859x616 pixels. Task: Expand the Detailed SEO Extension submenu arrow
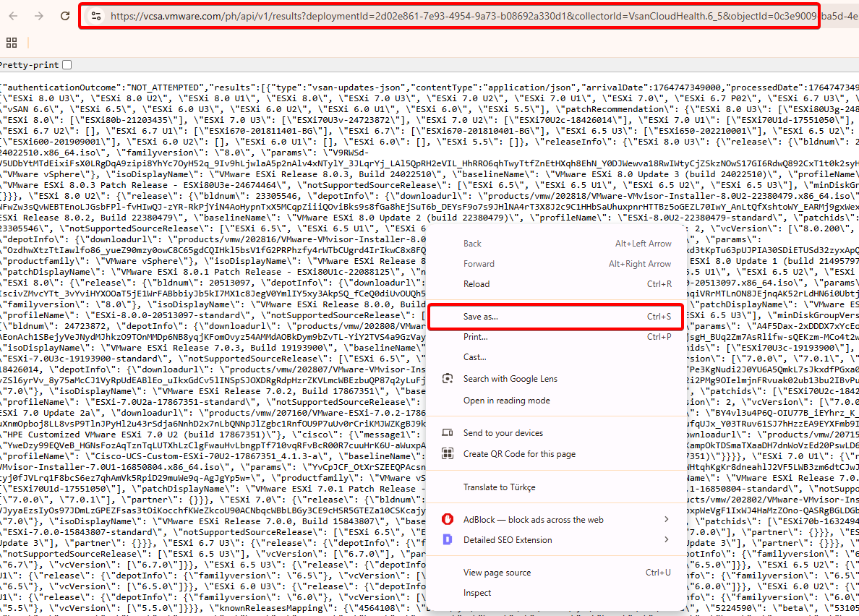tap(666, 540)
